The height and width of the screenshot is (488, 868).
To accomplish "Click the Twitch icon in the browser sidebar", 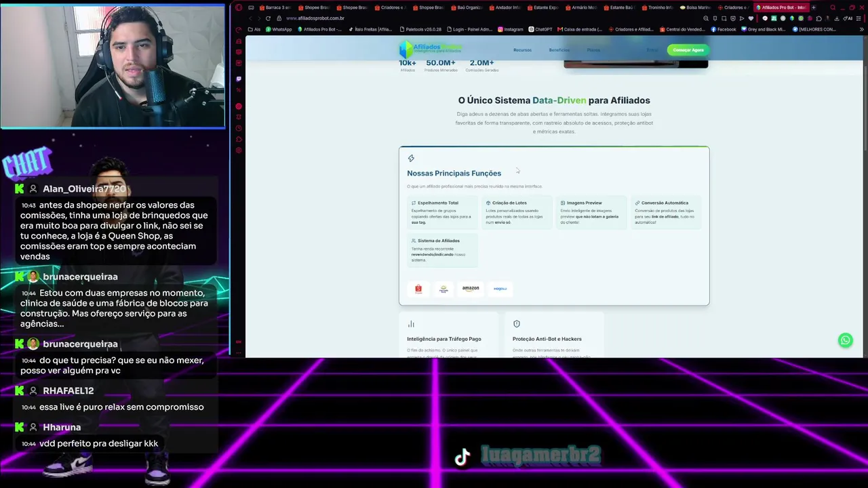I will coord(239,79).
